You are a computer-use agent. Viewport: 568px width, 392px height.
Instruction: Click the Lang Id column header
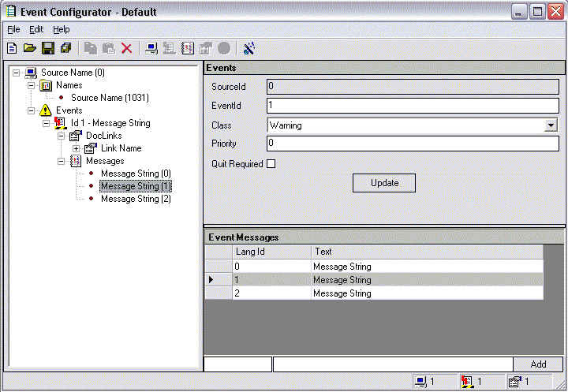(x=271, y=252)
